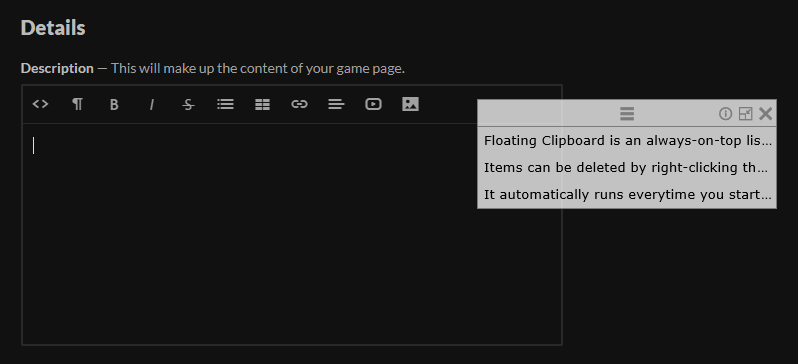This screenshot has height=364, width=798.
Task: Open the insert link tool
Action: (x=299, y=104)
